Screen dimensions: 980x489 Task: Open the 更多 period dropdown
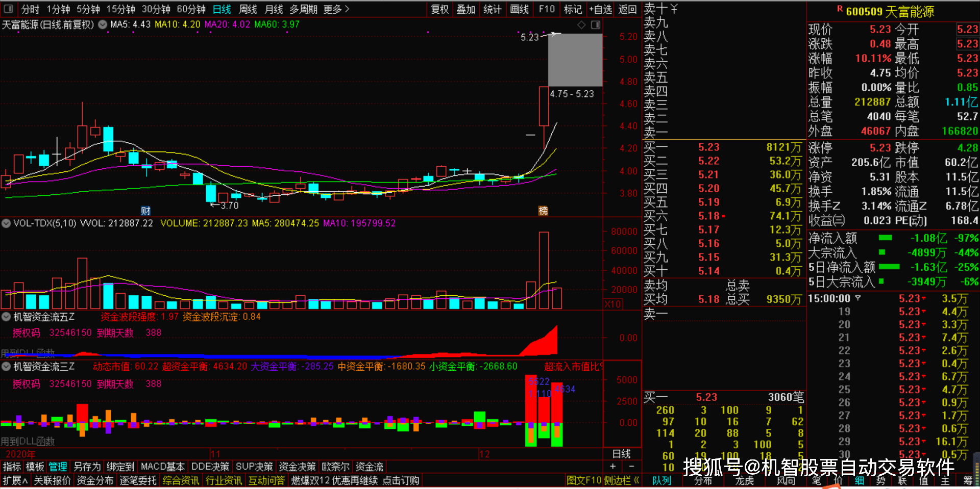tap(336, 9)
